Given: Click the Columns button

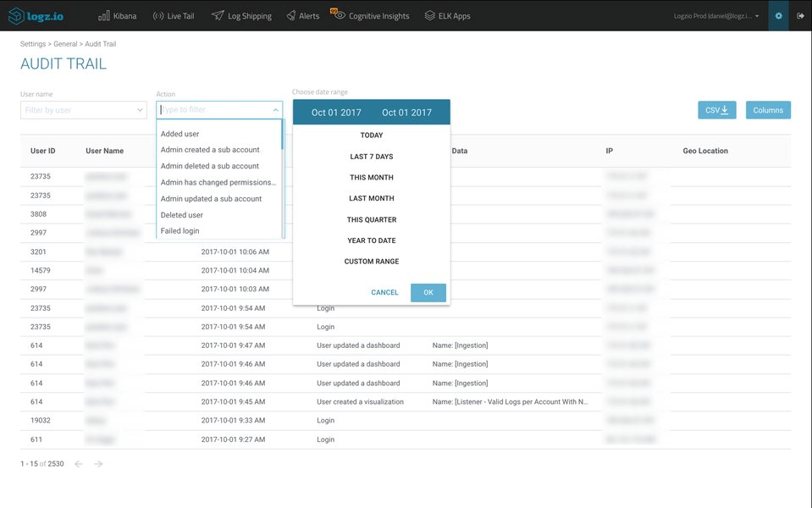Looking at the screenshot, I should 767,110.
